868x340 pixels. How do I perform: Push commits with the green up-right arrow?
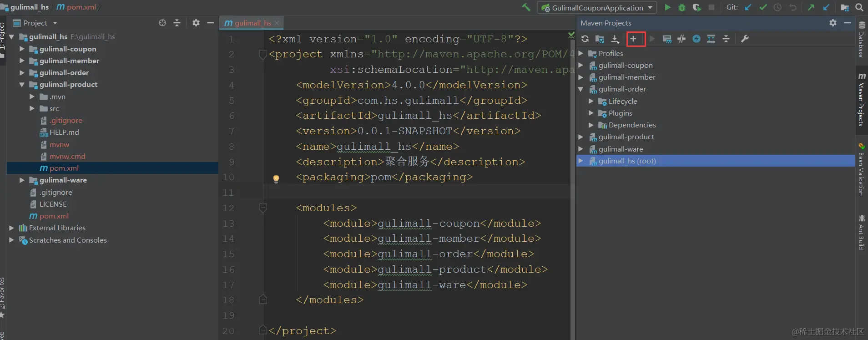coord(811,7)
